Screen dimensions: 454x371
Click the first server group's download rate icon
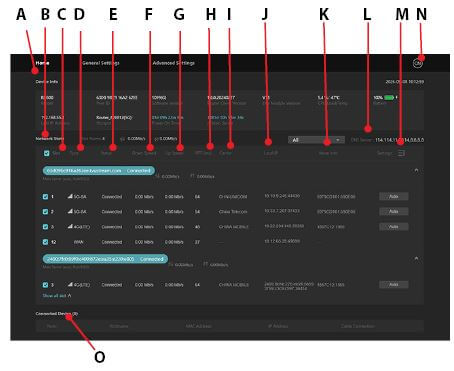pos(158,176)
